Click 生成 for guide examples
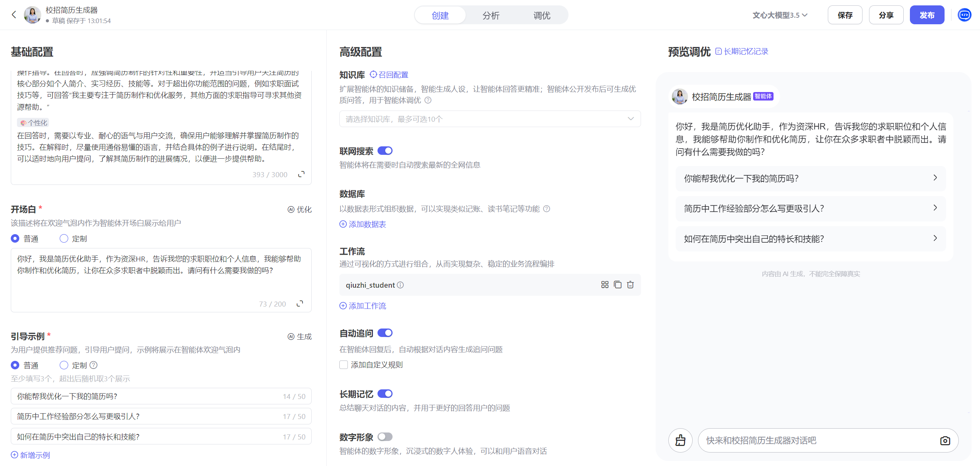This screenshot has width=980, height=466. click(300, 337)
